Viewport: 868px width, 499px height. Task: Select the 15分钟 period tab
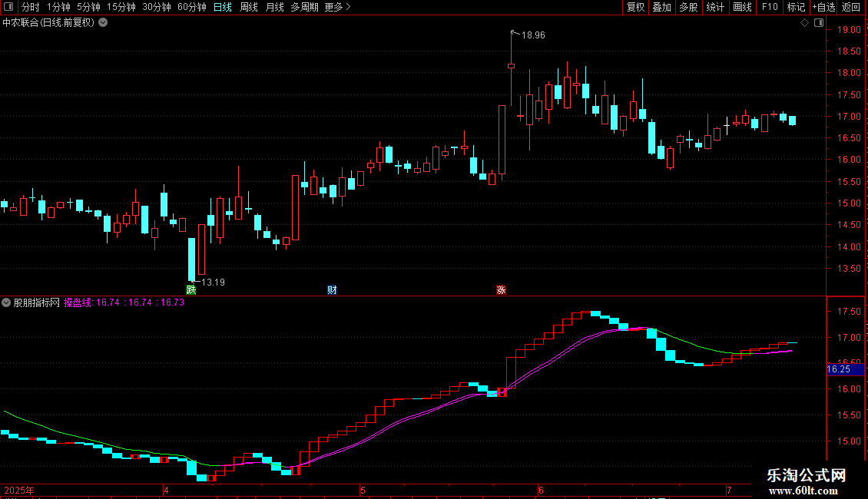pyautogui.click(x=121, y=7)
